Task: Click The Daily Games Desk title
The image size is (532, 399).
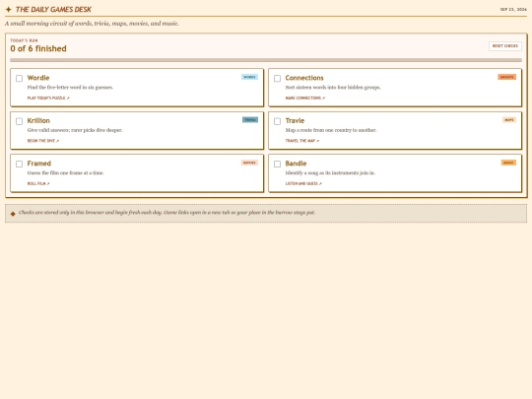Action: tap(53, 10)
